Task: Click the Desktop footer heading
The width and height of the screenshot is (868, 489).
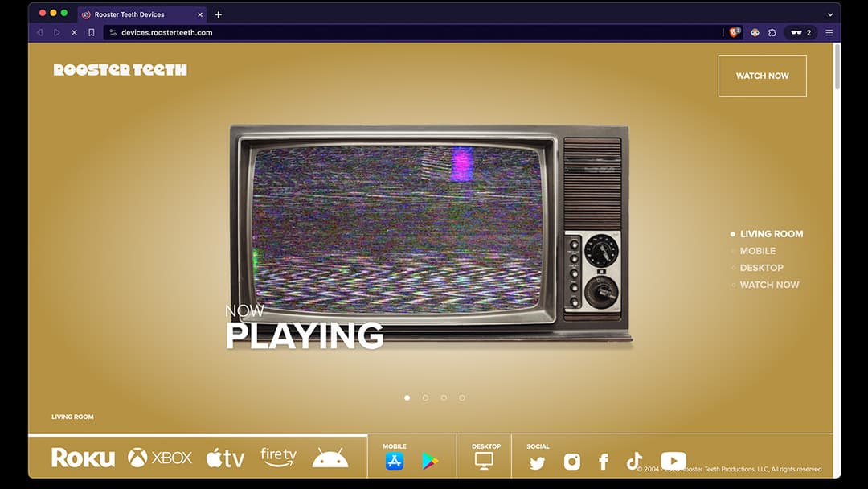Action: 486,446
